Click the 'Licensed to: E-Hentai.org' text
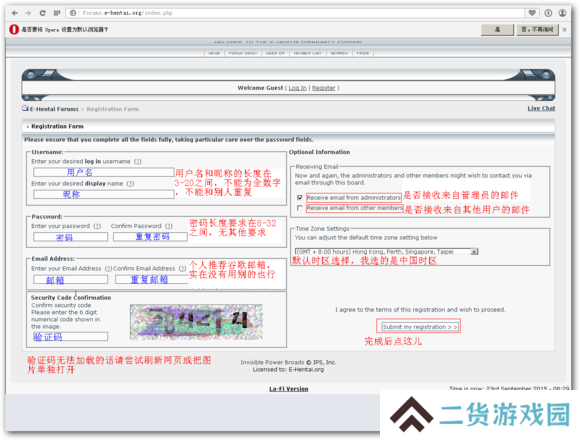 click(288, 370)
